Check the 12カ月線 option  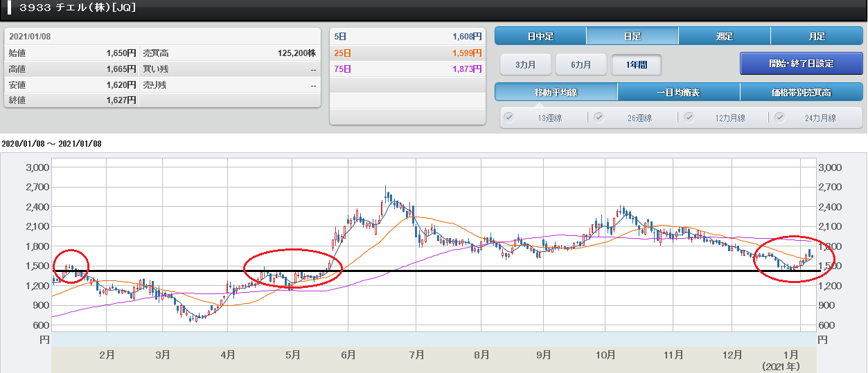pos(689,118)
